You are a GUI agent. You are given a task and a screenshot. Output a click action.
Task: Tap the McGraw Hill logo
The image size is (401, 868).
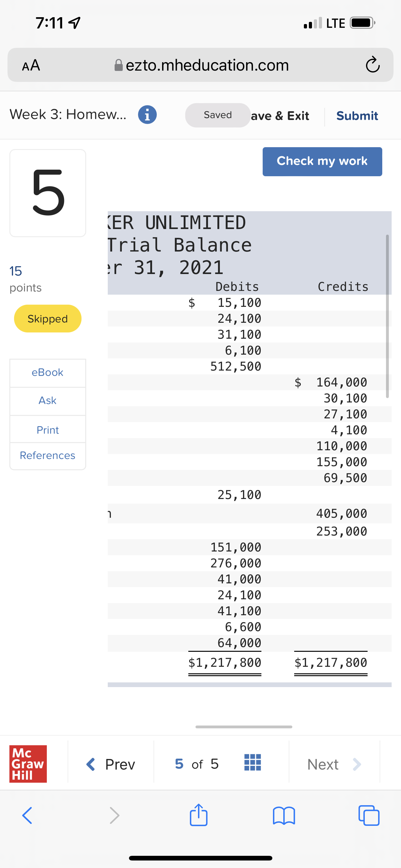click(28, 764)
